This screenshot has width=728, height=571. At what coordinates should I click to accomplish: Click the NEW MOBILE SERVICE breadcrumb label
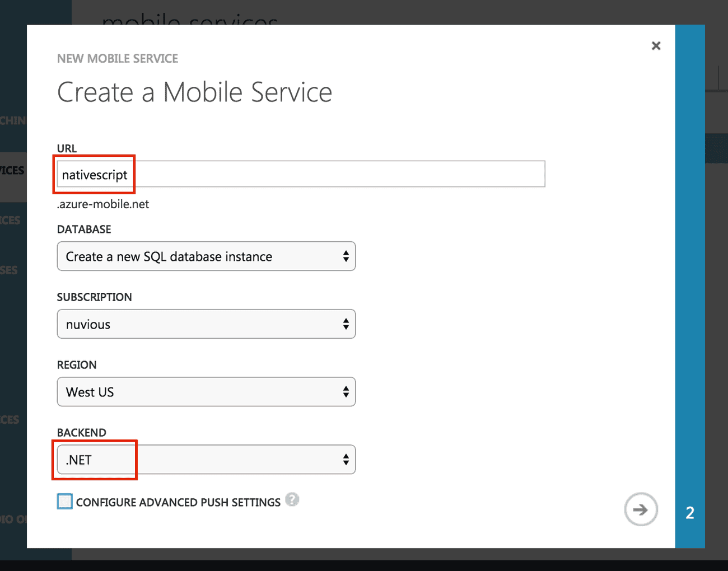point(117,58)
